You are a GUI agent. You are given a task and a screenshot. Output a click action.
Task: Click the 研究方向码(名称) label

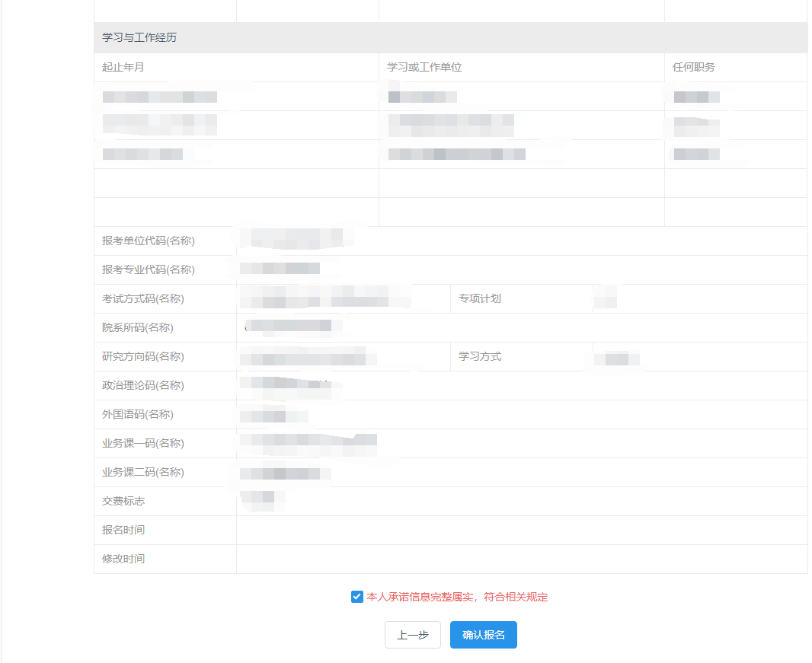(143, 356)
